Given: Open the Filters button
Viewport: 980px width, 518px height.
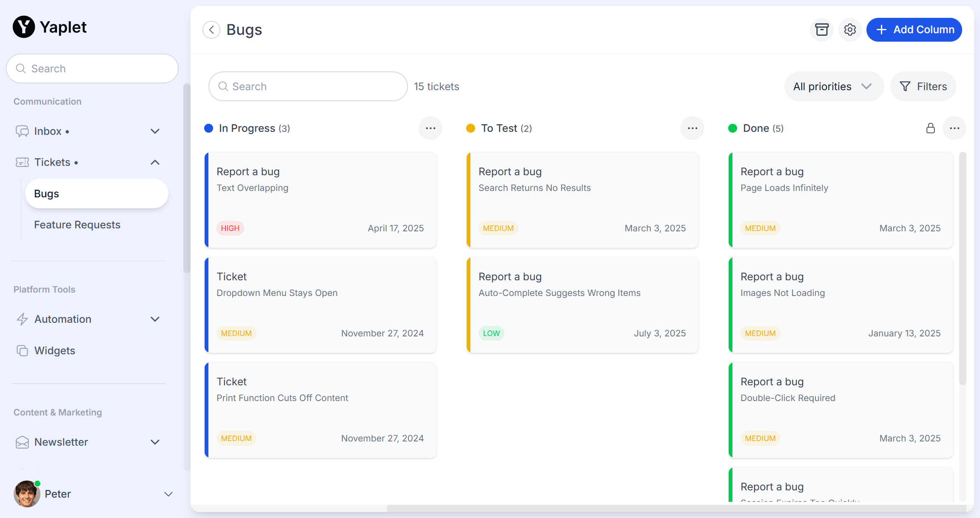Looking at the screenshot, I should tap(923, 87).
